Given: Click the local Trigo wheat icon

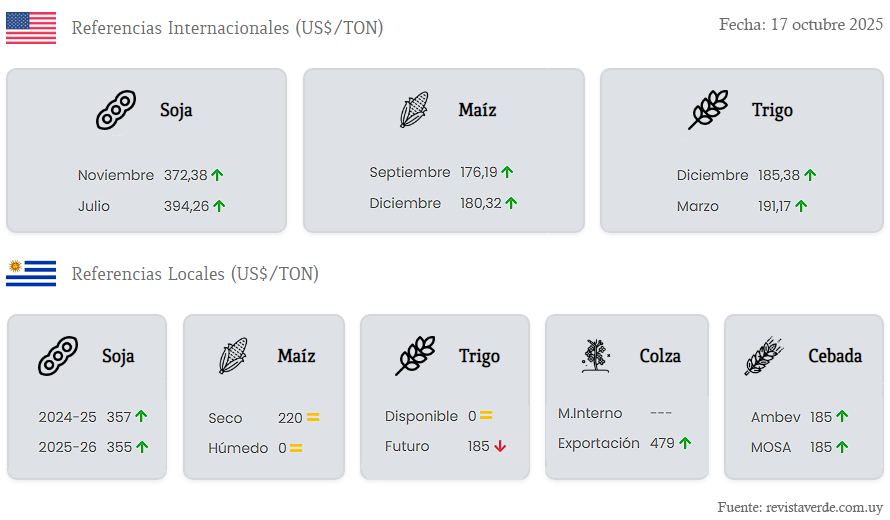Looking at the screenshot, I should [x=415, y=356].
